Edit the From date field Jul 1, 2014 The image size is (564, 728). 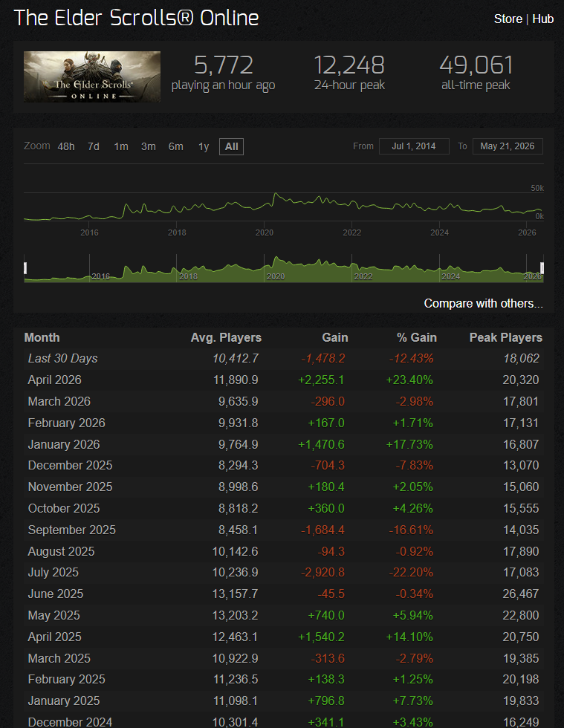[x=414, y=146]
